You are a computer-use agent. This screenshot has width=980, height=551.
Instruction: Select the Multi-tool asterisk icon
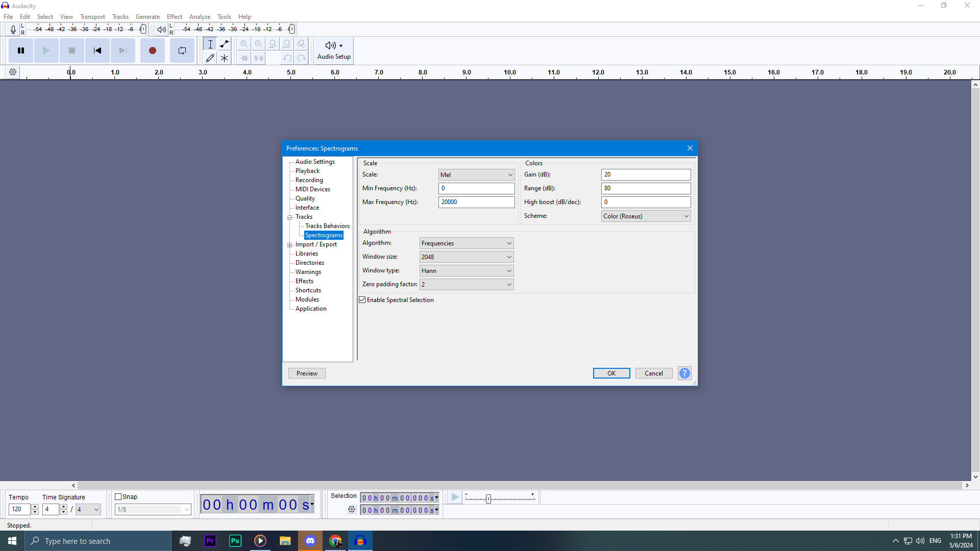click(x=224, y=58)
